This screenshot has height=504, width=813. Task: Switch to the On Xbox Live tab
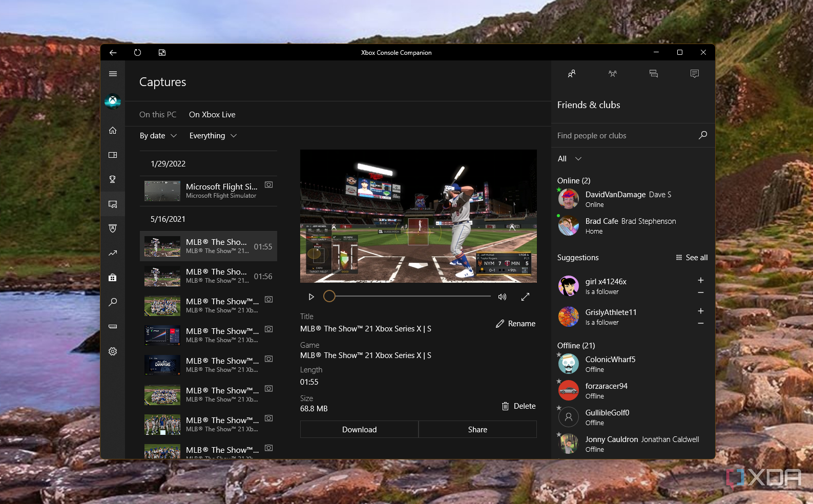tap(212, 115)
